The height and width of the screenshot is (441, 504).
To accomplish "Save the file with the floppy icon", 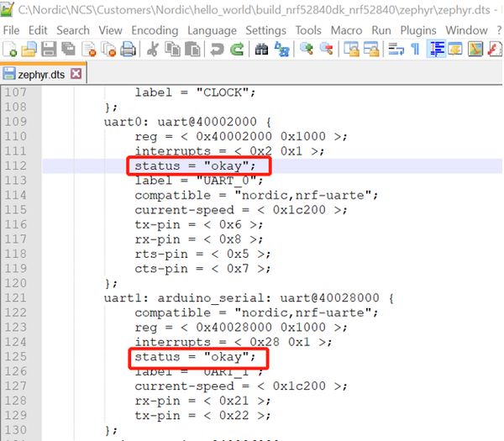I will pos(49,50).
